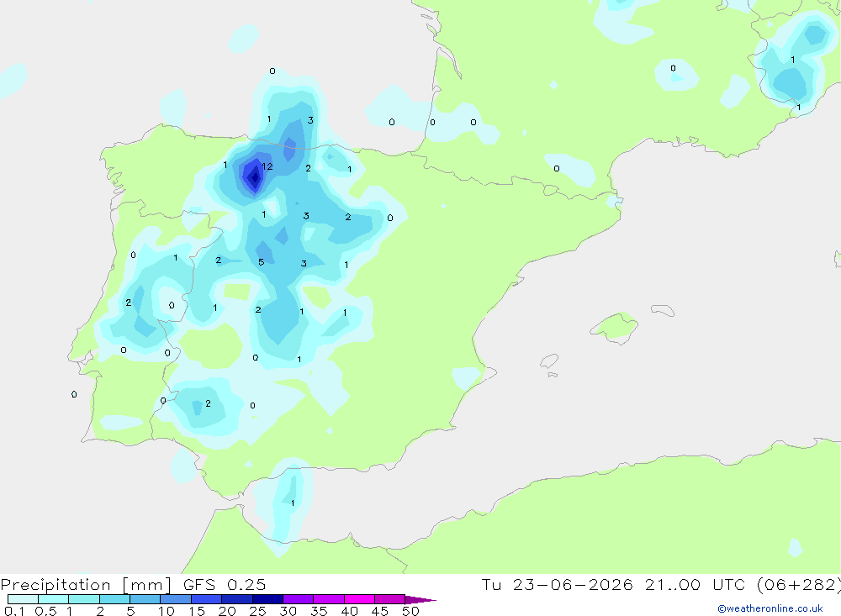Open the weatheronline.co.uk copyright link

pos(770,608)
